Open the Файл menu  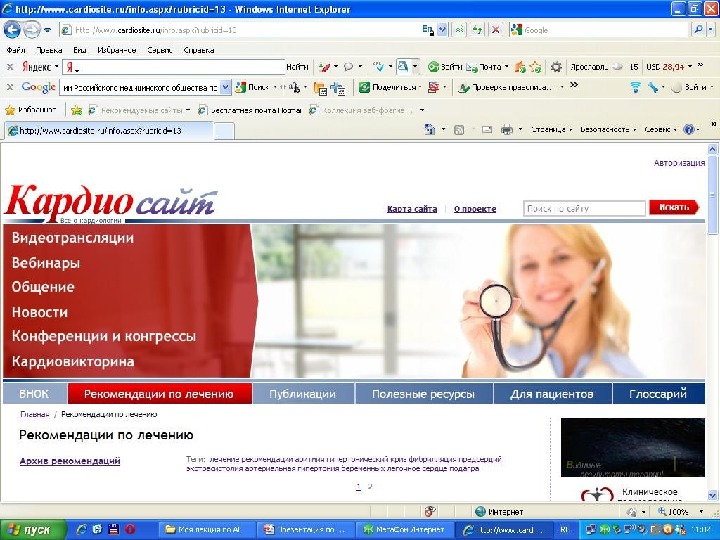(16, 50)
